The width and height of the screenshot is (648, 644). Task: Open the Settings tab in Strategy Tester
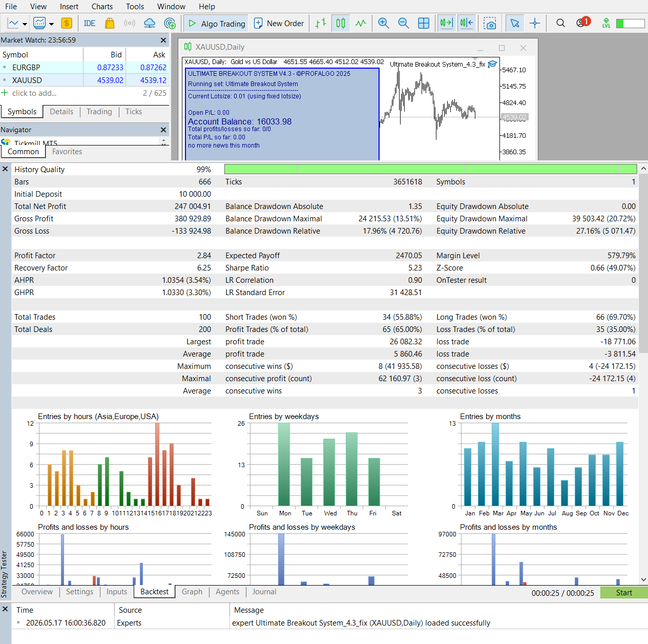[79, 592]
